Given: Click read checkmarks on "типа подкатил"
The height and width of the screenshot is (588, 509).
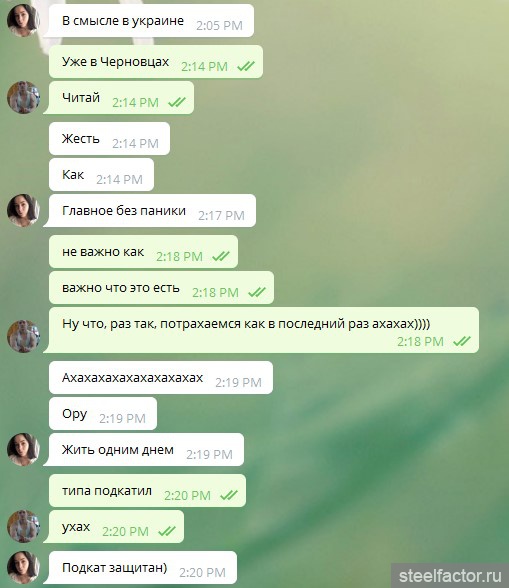Looking at the screenshot, I should coord(229,495).
